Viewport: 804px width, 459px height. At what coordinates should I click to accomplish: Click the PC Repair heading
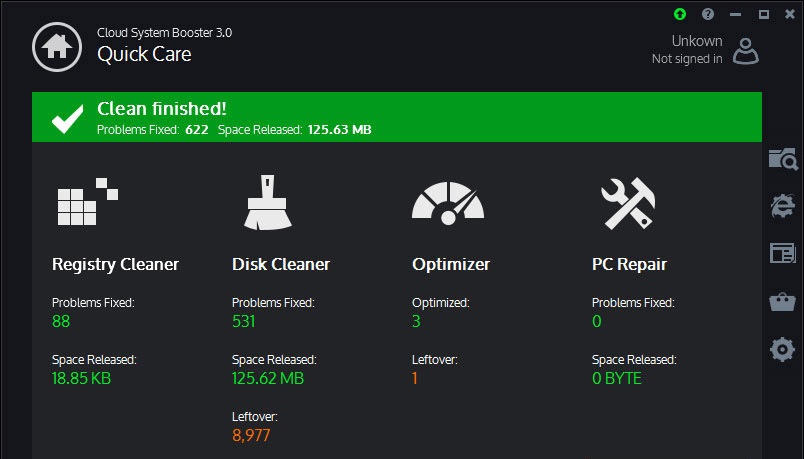click(630, 265)
